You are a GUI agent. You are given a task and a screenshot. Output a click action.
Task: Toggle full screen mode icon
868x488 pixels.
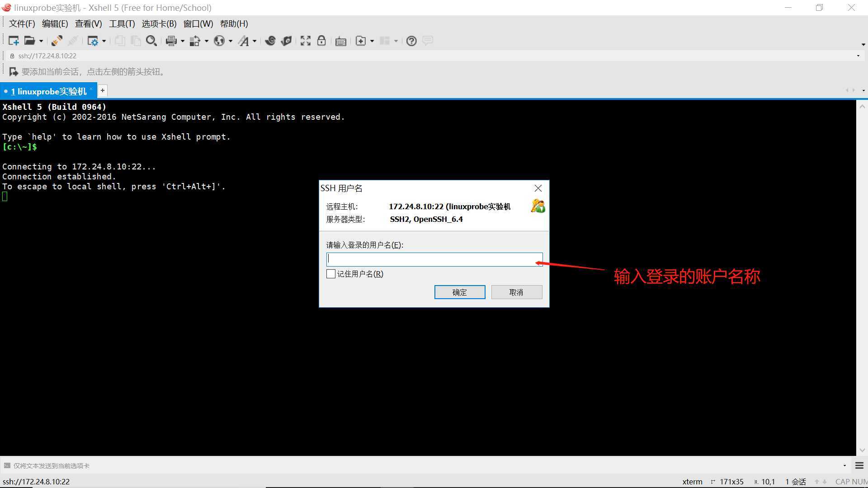306,41
